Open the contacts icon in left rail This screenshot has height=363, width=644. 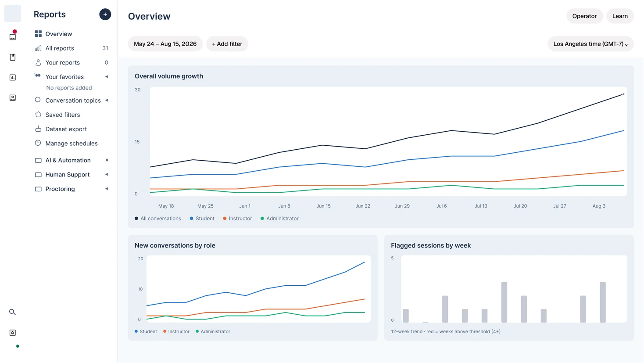[13, 97]
